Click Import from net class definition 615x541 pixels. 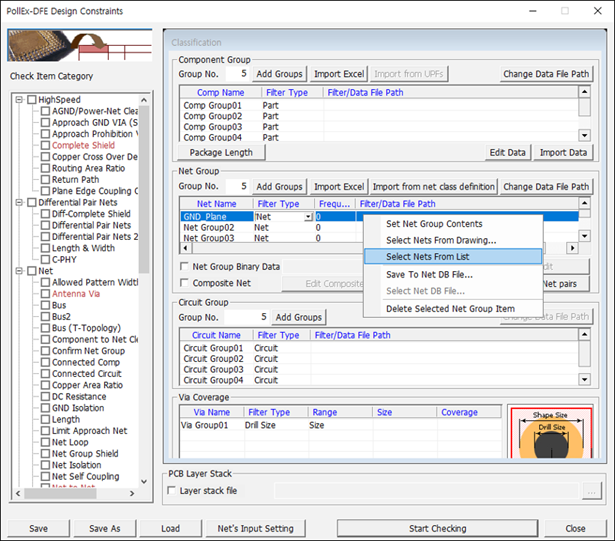434,186
